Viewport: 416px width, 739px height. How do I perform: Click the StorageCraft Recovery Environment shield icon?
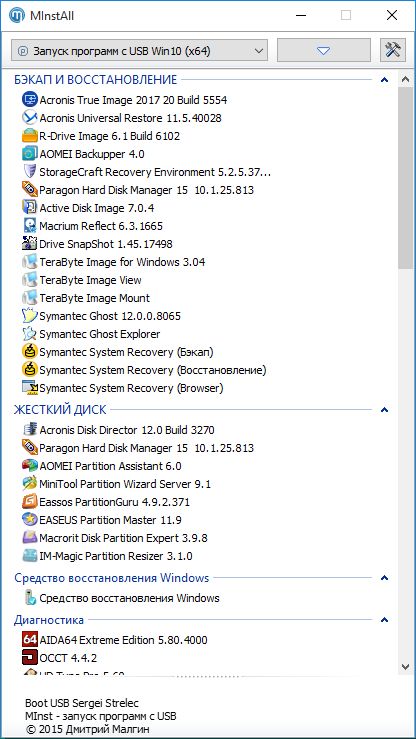point(30,172)
